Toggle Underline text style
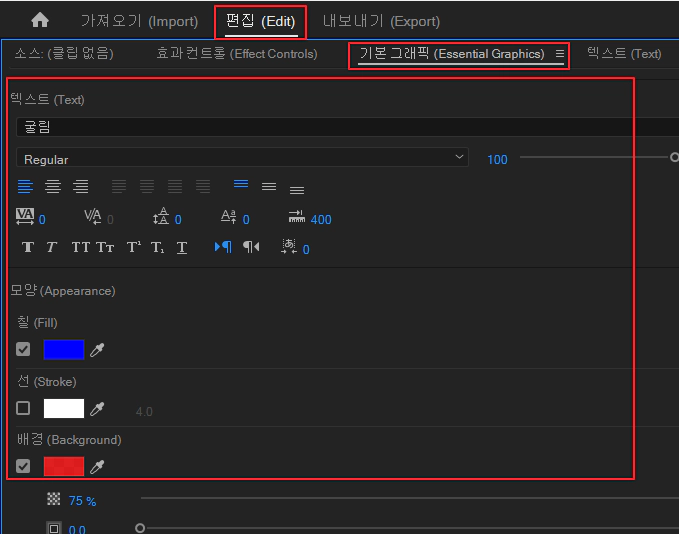The height and width of the screenshot is (534, 679). (x=182, y=248)
